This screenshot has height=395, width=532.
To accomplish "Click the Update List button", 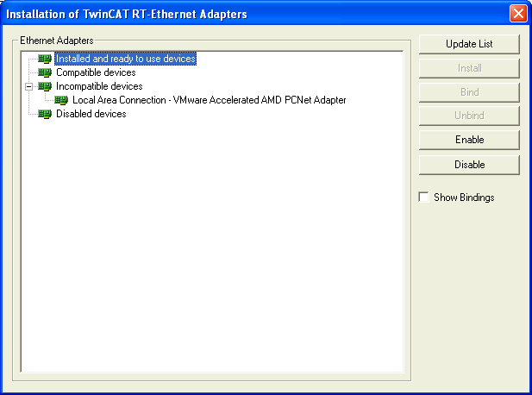I will click(x=469, y=44).
